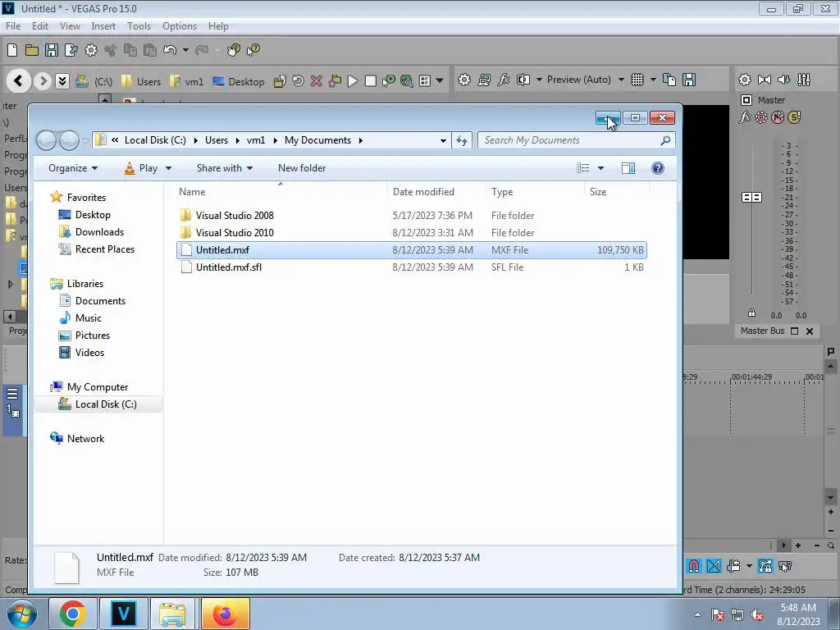Toggle the fader lock icon in Master Bus
This screenshot has height=630, width=840.
click(751, 313)
